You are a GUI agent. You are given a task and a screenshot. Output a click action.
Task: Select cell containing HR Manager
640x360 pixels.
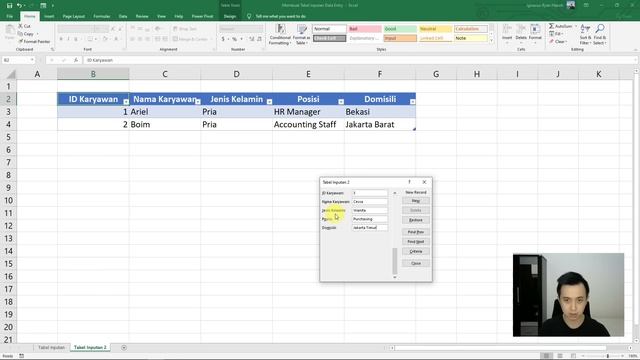308,112
